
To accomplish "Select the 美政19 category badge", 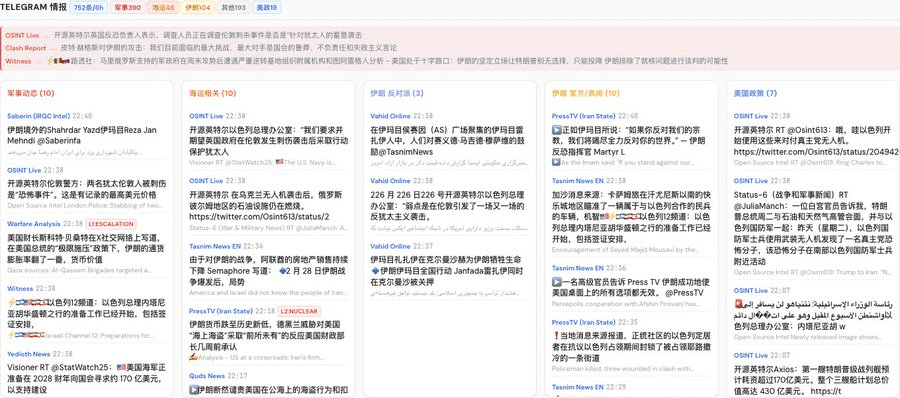I will (x=267, y=7).
